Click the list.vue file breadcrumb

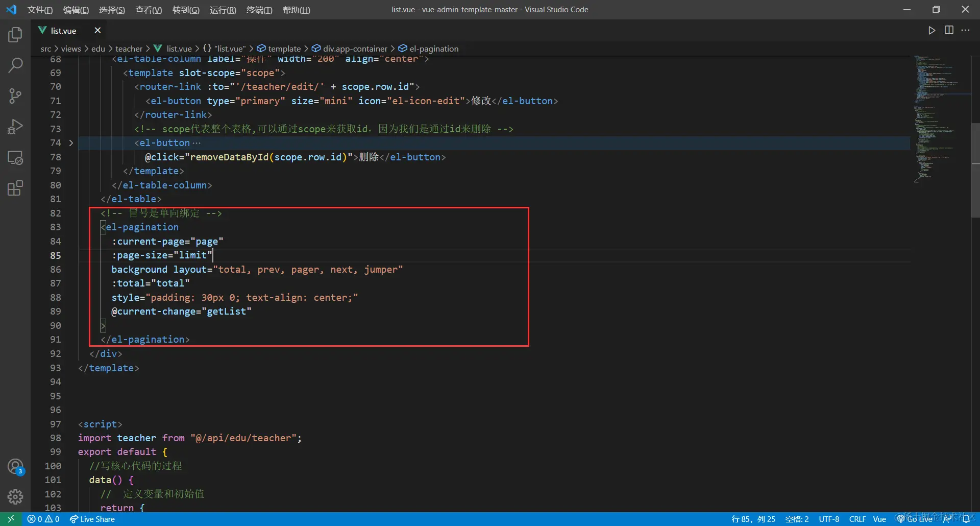pyautogui.click(x=173, y=49)
